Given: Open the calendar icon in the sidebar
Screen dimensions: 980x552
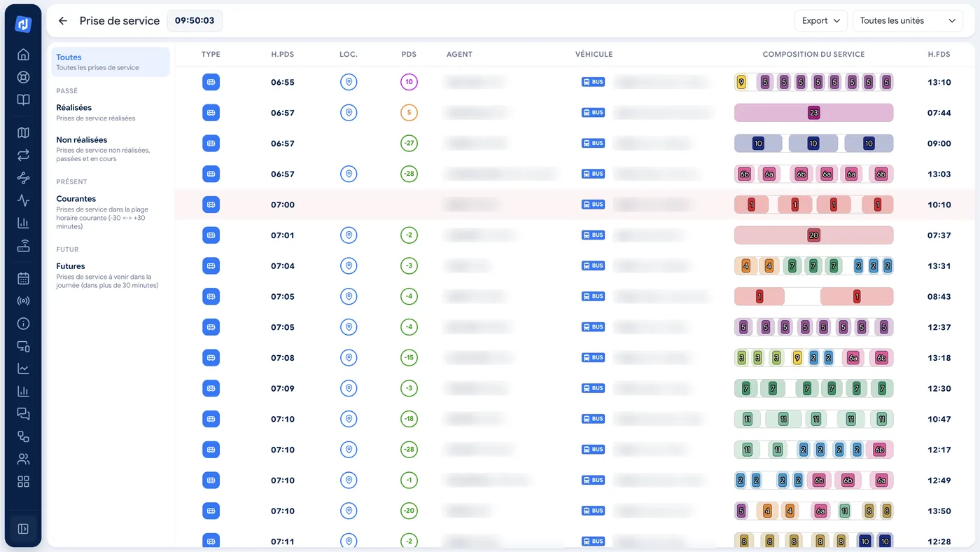Looking at the screenshot, I should tap(23, 279).
